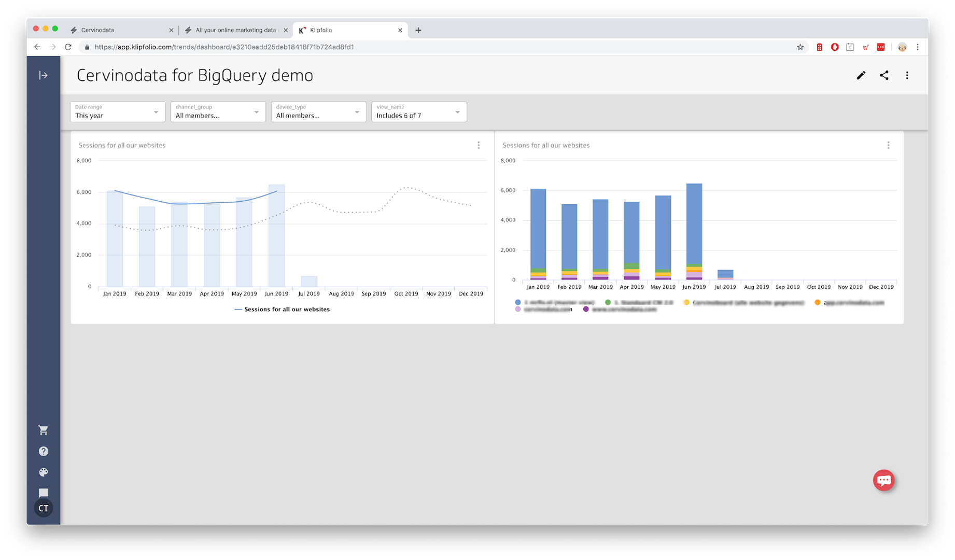The width and height of the screenshot is (955, 560).
Task: Click the pencil edit dashboard icon
Action: click(x=861, y=76)
